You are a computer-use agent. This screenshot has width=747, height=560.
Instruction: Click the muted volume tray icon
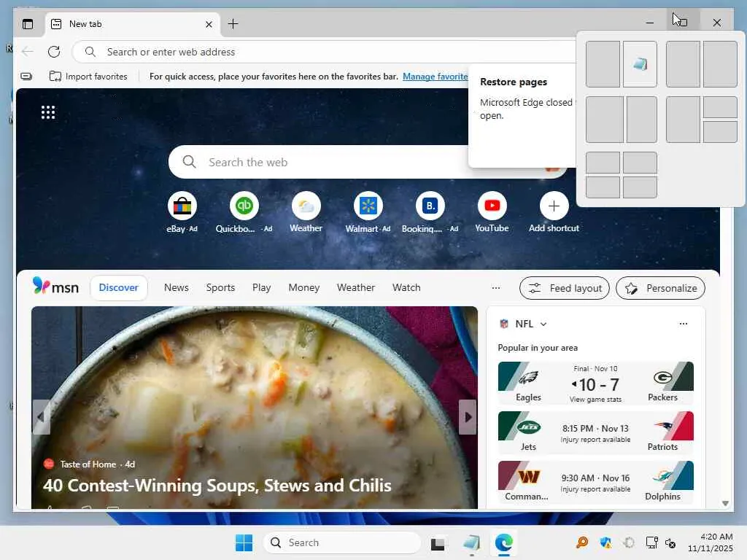coord(671,542)
